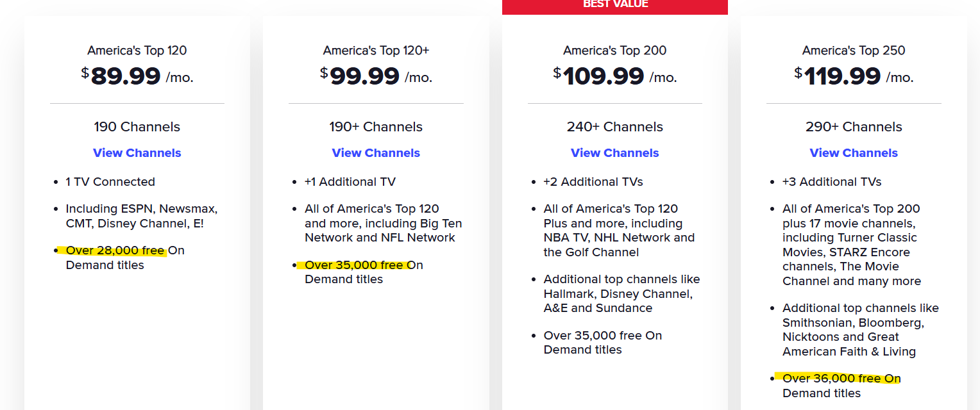Click the 290+ Channels heading

[853, 127]
